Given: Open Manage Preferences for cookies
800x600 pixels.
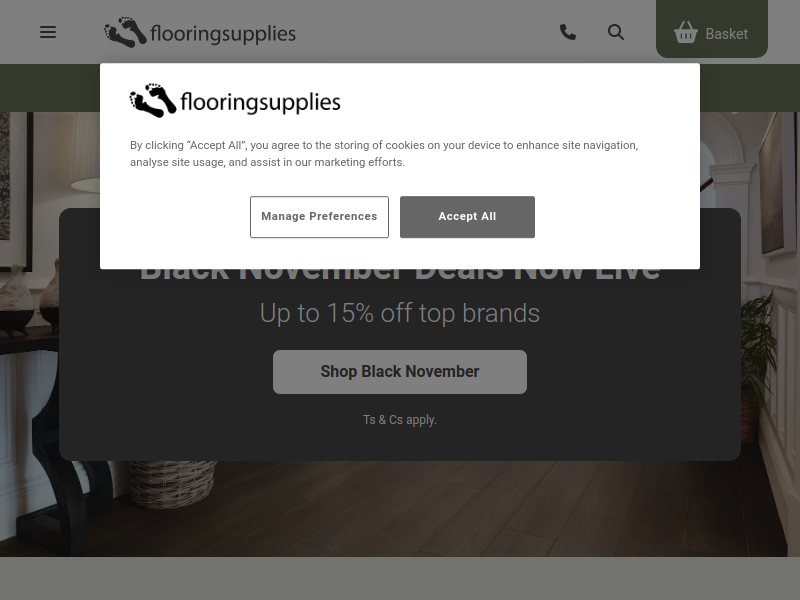Looking at the screenshot, I should point(319,217).
